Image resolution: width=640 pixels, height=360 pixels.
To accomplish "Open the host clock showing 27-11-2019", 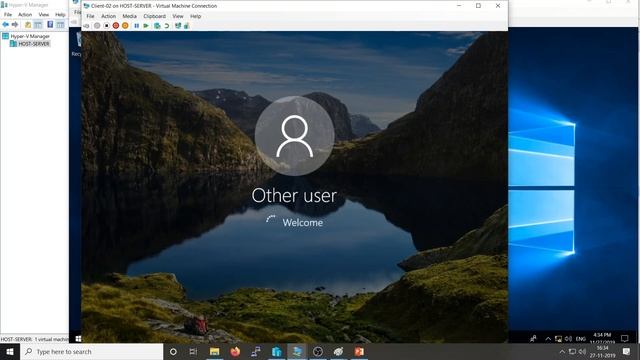I will (602, 352).
